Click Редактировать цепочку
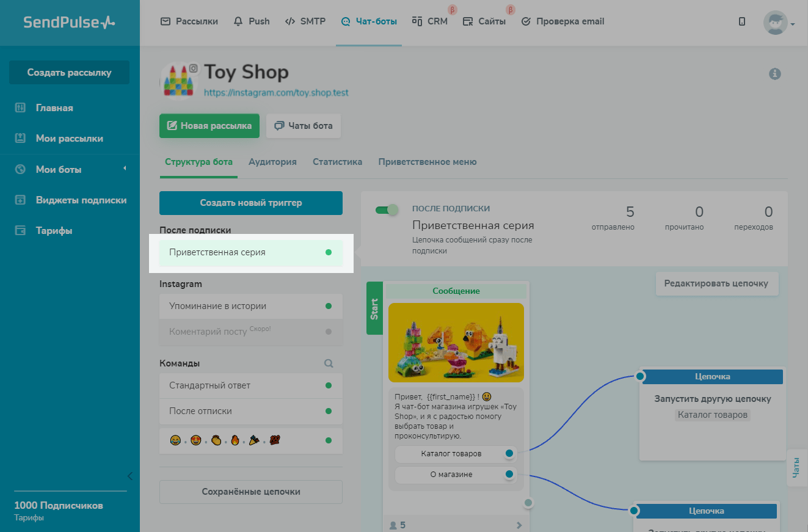 click(x=717, y=283)
